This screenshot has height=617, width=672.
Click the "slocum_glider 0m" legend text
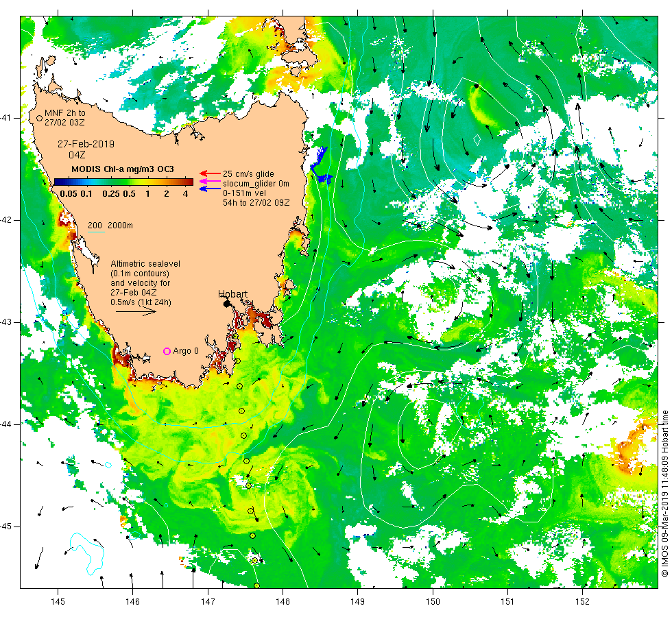pyautogui.click(x=256, y=184)
